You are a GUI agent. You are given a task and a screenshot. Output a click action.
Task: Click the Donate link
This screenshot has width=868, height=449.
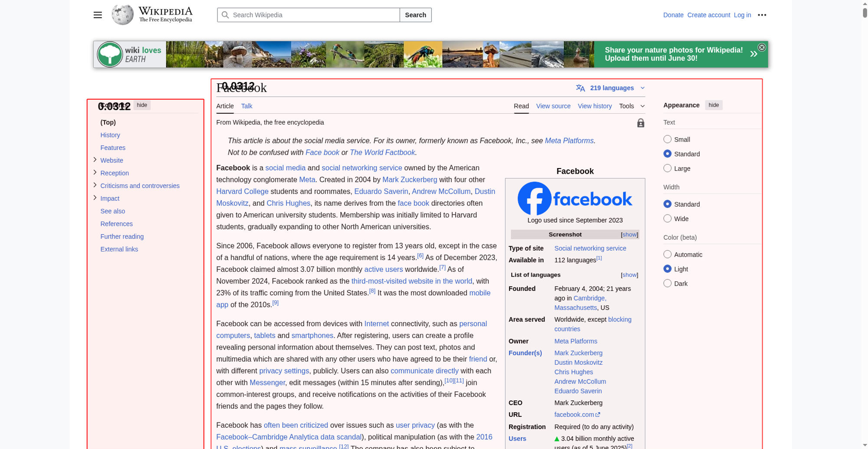pos(673,15)
